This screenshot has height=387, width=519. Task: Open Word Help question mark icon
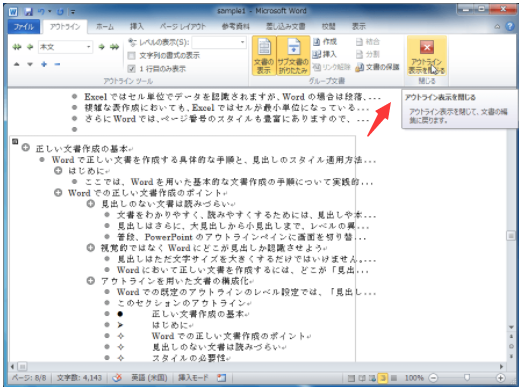point(510,26)
